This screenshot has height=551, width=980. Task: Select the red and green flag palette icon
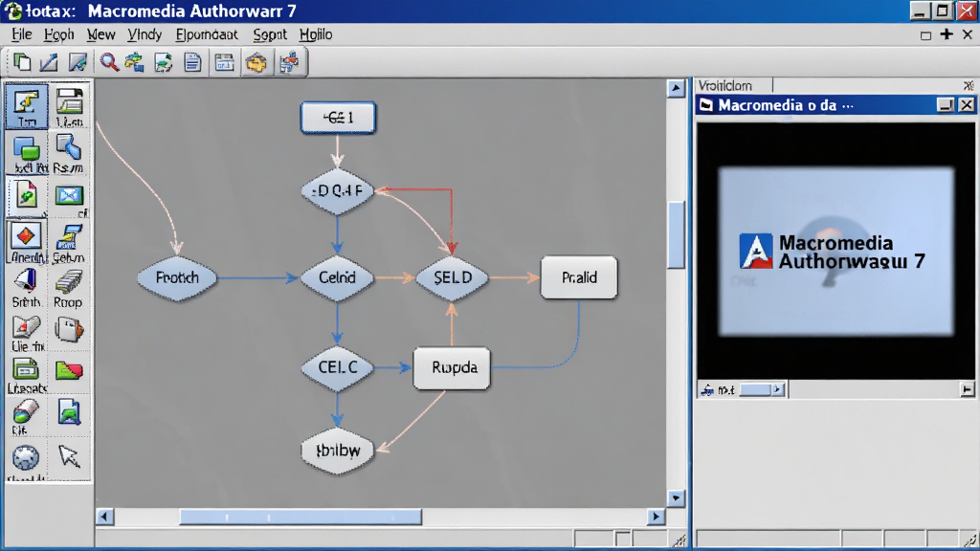pyautogui.click(x=69, y=370)
